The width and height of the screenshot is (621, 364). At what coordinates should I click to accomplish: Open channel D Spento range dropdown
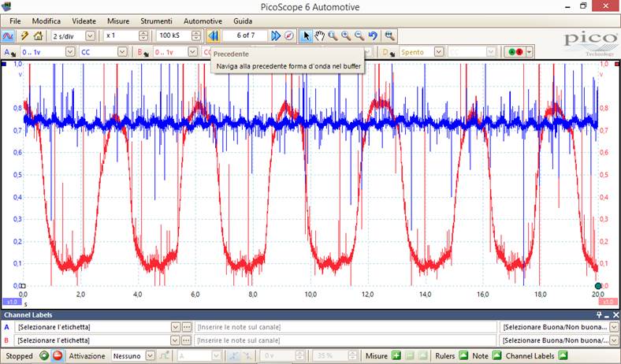tap(438, 52)
